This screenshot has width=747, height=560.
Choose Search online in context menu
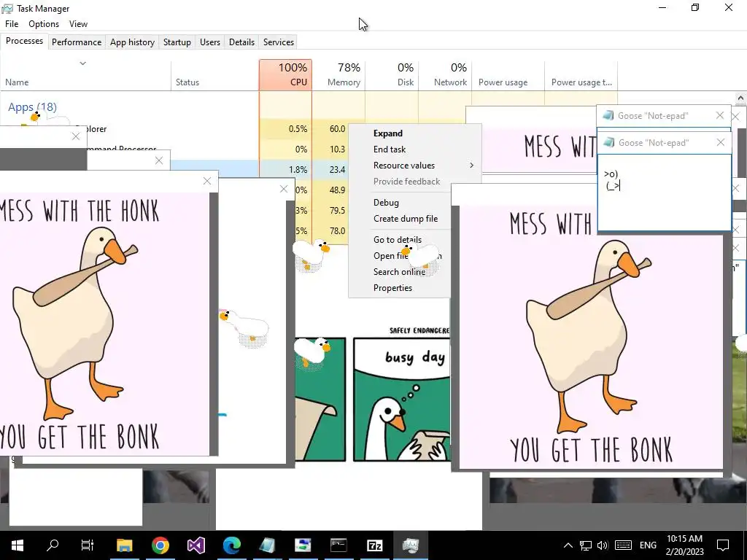point(399,271)
